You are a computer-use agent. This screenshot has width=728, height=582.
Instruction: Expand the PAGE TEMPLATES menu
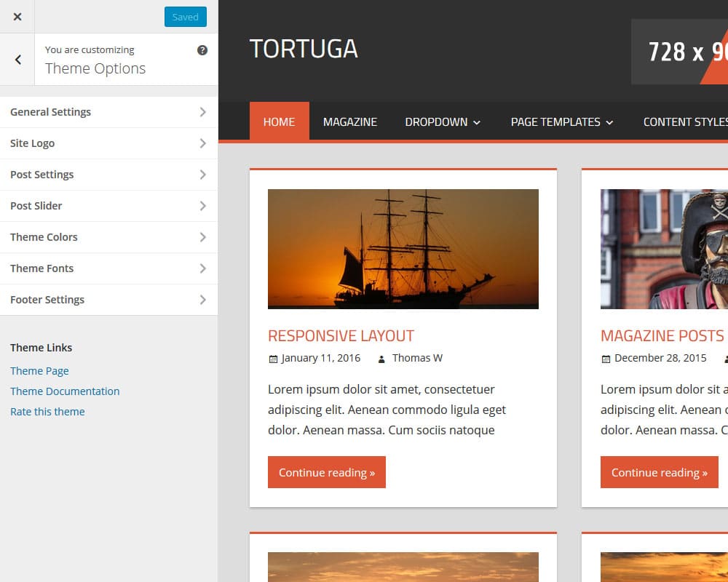point(562,121)
